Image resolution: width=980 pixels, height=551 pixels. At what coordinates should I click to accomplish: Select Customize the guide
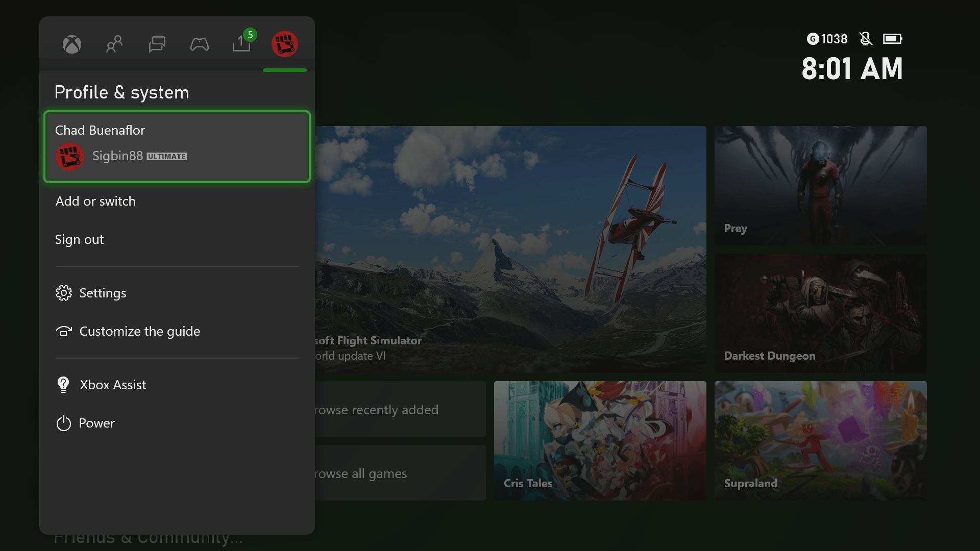139,331
